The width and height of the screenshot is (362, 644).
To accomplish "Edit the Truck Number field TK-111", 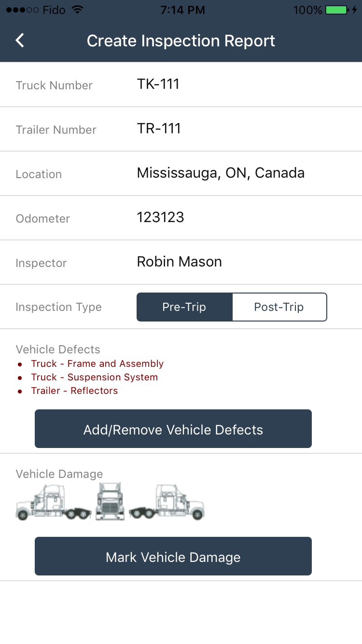I will tap(181, 84).
